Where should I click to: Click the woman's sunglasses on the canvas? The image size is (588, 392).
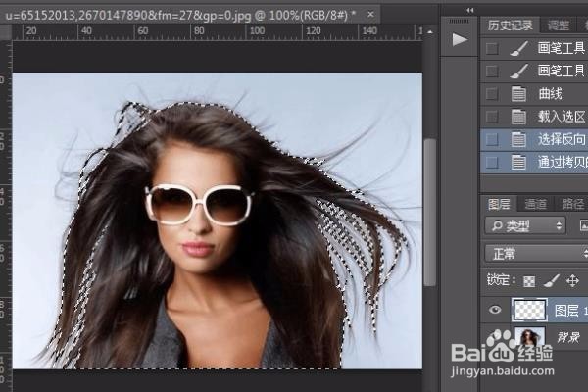(199, 205)
